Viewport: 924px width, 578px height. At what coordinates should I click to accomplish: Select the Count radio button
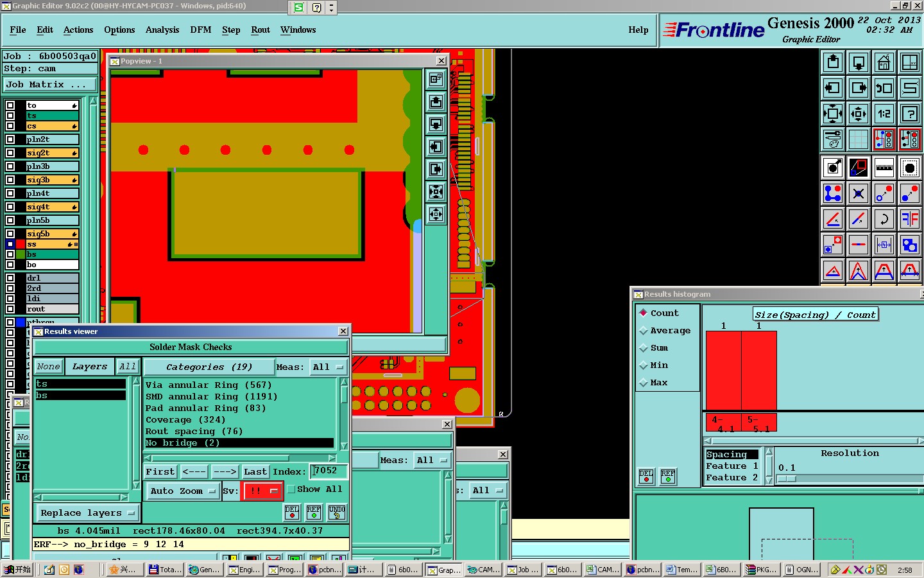(x=644, y=313)
